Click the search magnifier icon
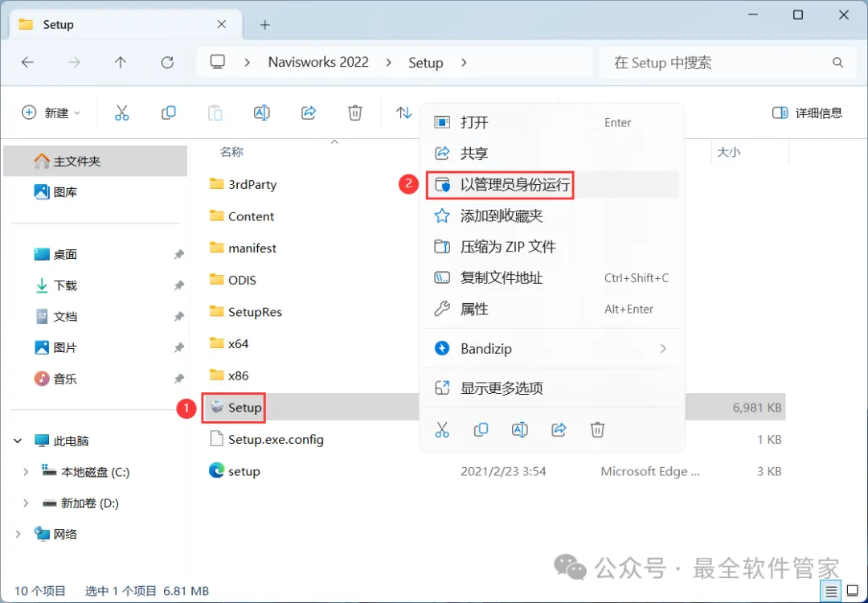The width and height of the screenshot is (868, 603). tap(837, 63)
